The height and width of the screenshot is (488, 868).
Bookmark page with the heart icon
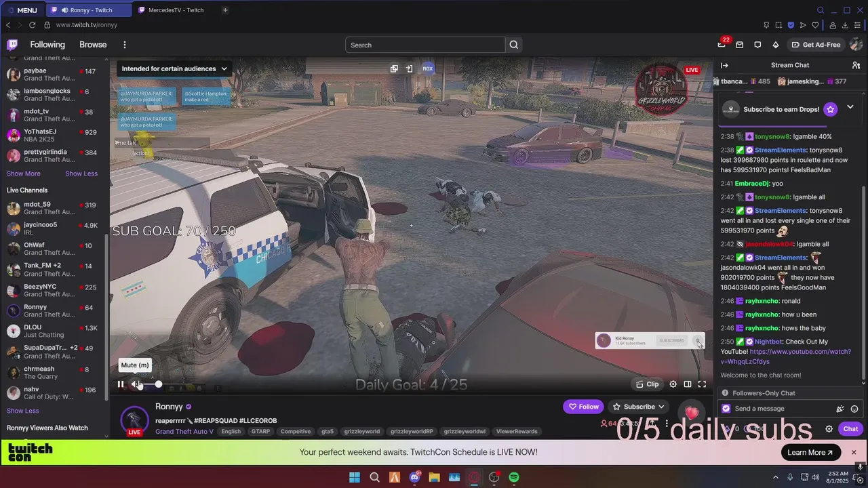point(815,25)
